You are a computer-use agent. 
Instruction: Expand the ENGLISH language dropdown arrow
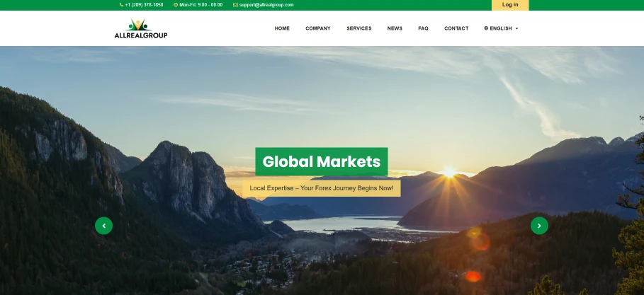pyautogui.click(x=516, y=29)
